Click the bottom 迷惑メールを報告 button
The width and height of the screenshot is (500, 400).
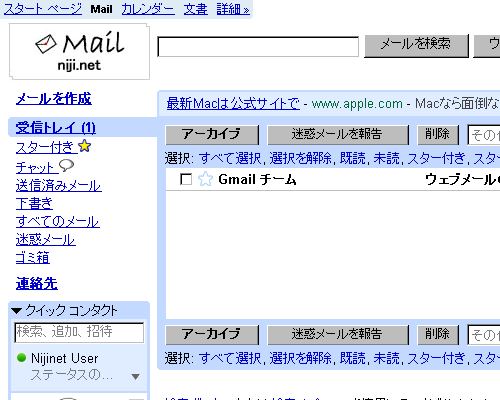[338, 335]
